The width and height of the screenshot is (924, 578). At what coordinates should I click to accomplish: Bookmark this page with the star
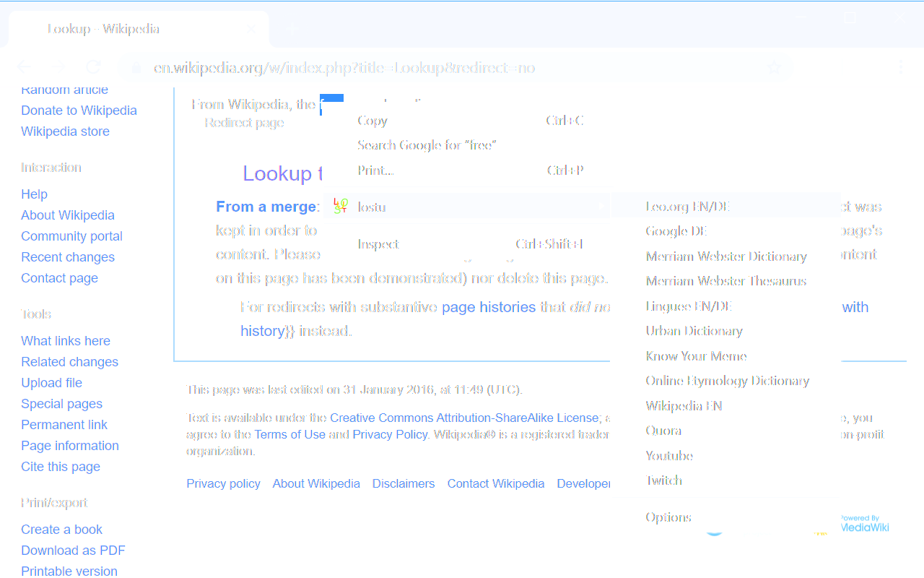[x=775, y=68]
